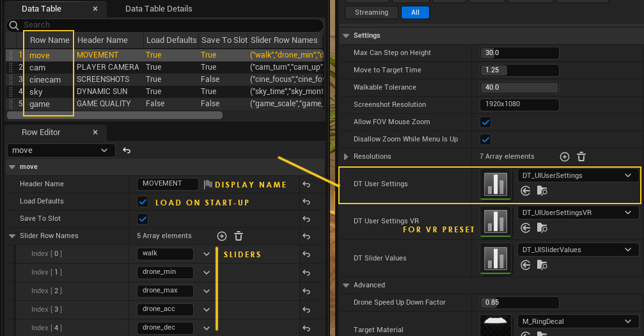Expand the Resolutions array
Viewport: 644px width, 336px height.
346,157
